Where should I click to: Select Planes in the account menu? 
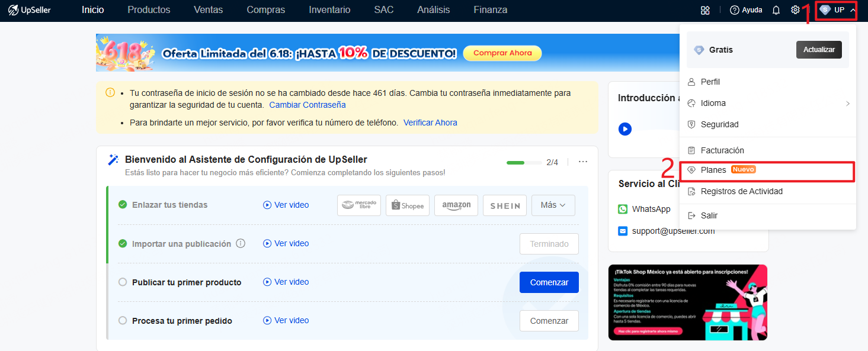pyautogui.click(x=767, y=170)
